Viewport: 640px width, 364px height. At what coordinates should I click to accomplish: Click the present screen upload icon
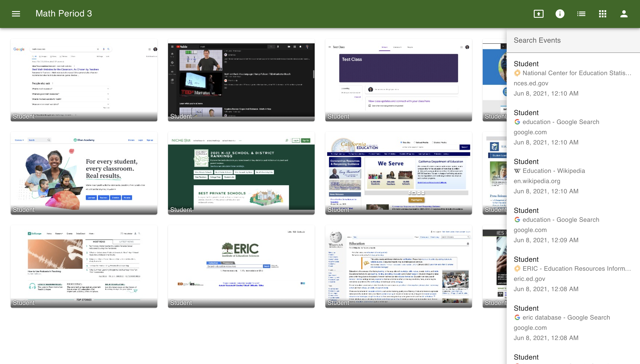pyautogui.click(x=538, y=14)
